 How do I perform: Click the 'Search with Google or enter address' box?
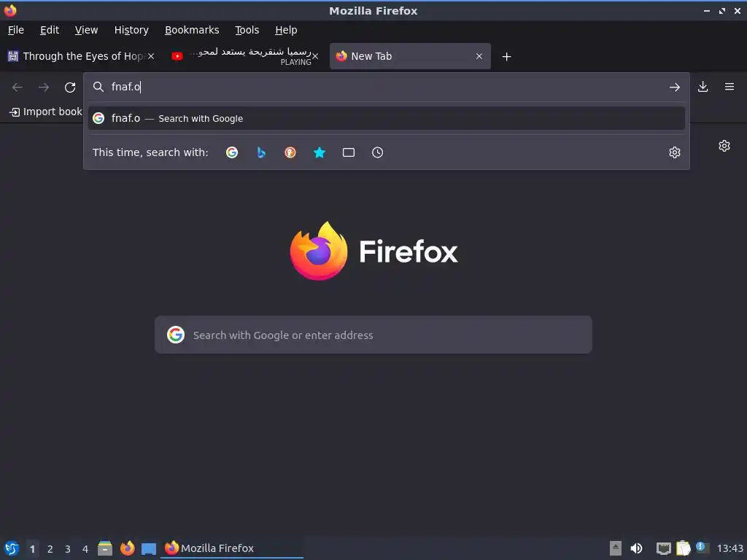pos(373,335)
